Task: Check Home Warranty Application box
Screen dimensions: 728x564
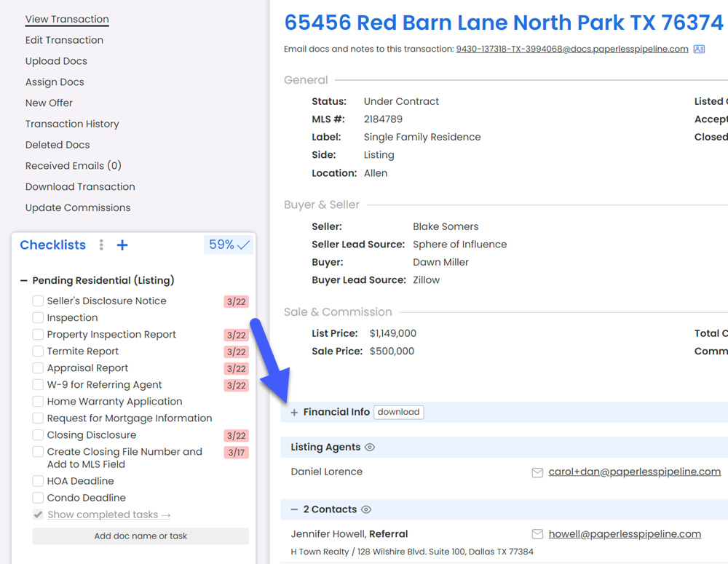Action: coord(38,402)
